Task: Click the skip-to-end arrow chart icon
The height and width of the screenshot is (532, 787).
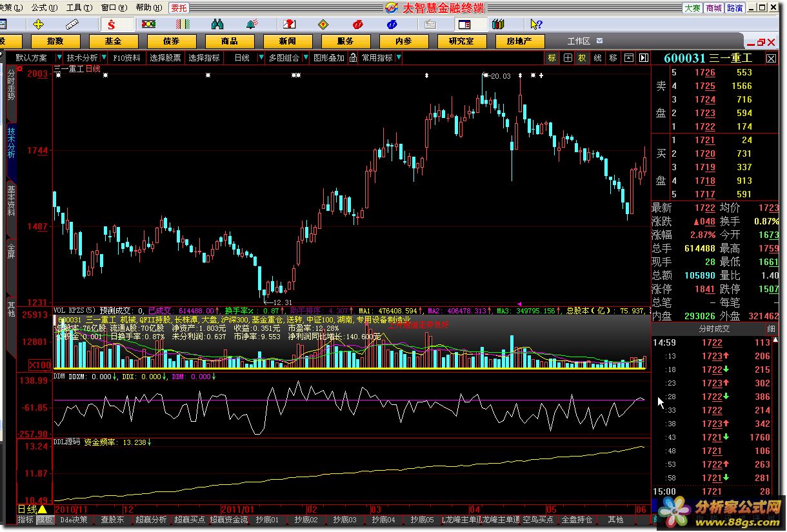Action: pos(643,57)
